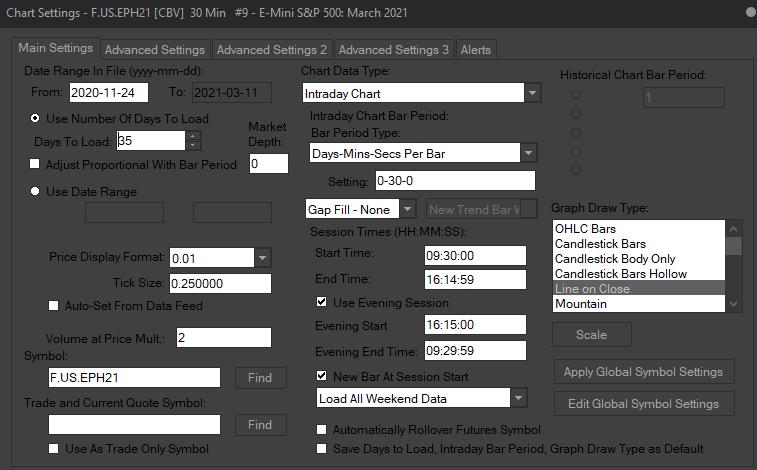Screen dimensions: 757x470
Task: Open the Advanced Settings 3 tab
Action: coord(393,49)
